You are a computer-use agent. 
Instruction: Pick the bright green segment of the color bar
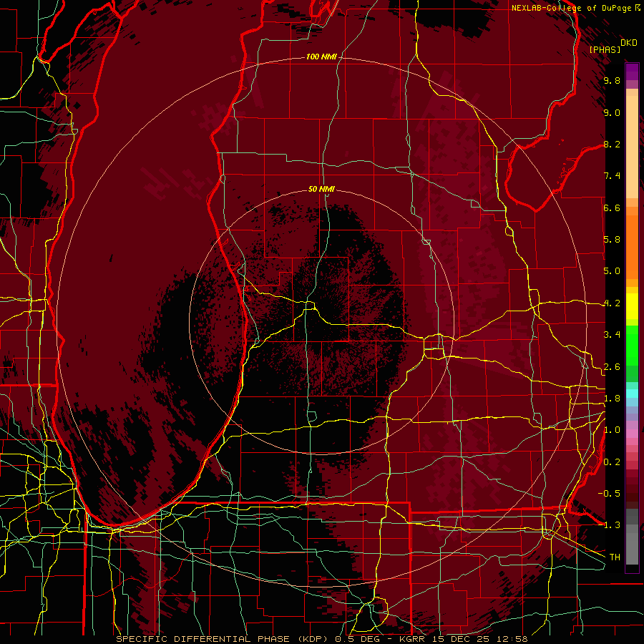coord(632,345)
